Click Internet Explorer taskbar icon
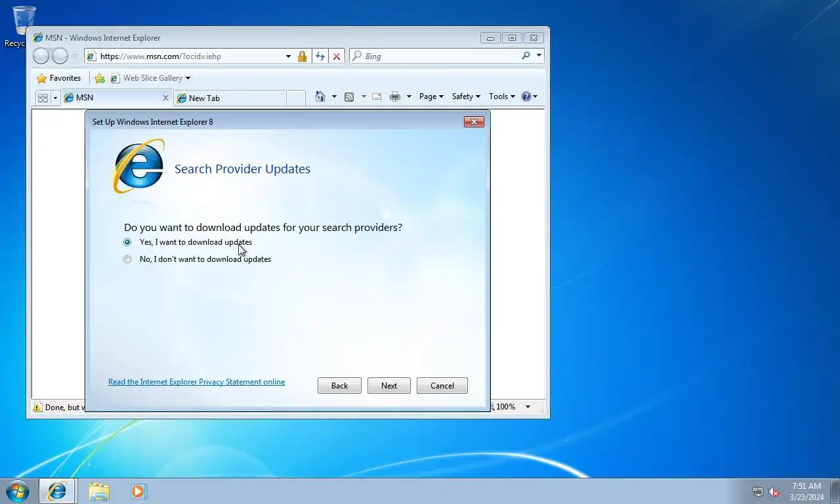The image size is (840, 504). [57, 491]
